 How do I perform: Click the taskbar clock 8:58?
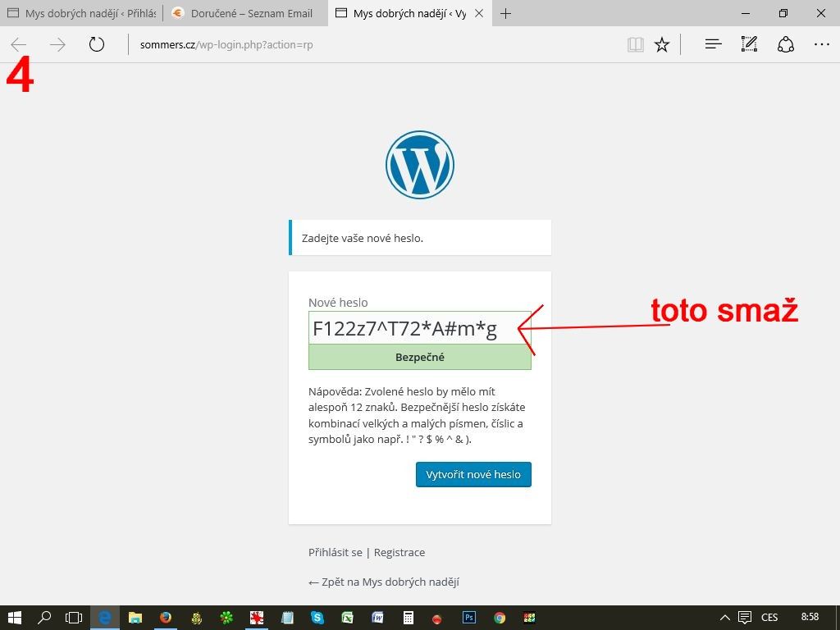(810, 617)
